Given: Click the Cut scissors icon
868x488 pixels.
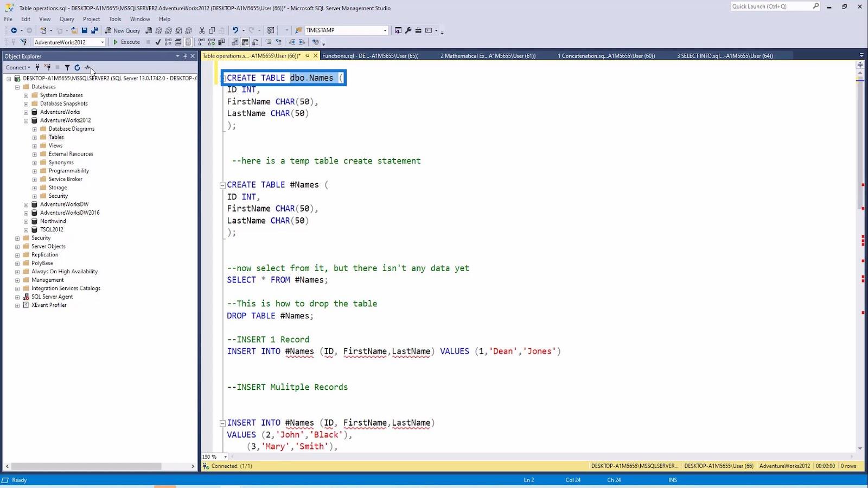Looking at the screenshot, I should click(202, 30).
